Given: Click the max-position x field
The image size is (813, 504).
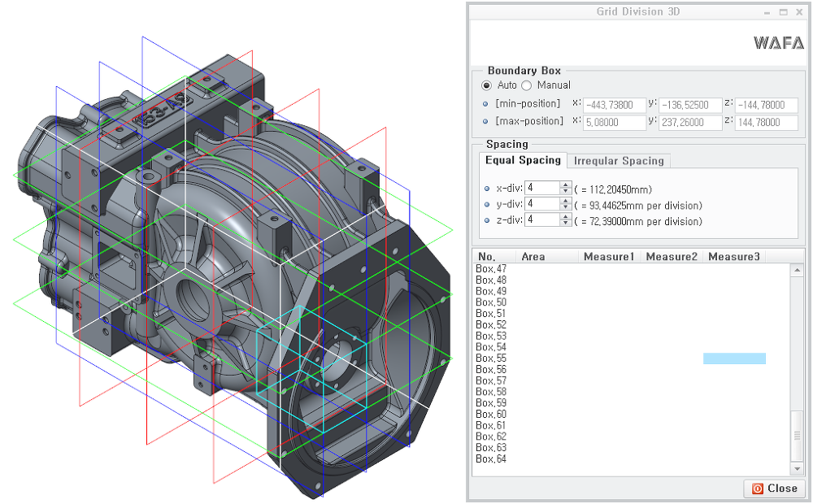Looking at the screenshot, I should coord(615,123).
